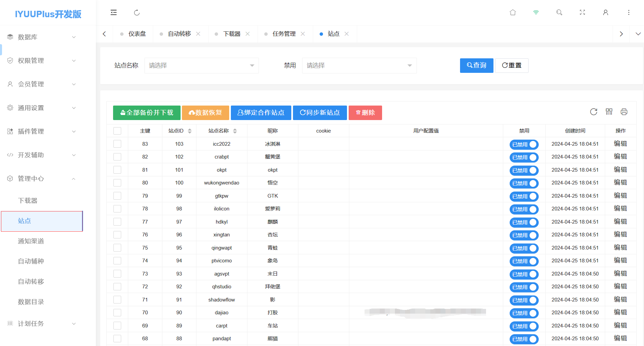Click the 昵称 cell 冰淇淋
The width and height of the screenshot is (644, 346).
click(x=273, y=144)
